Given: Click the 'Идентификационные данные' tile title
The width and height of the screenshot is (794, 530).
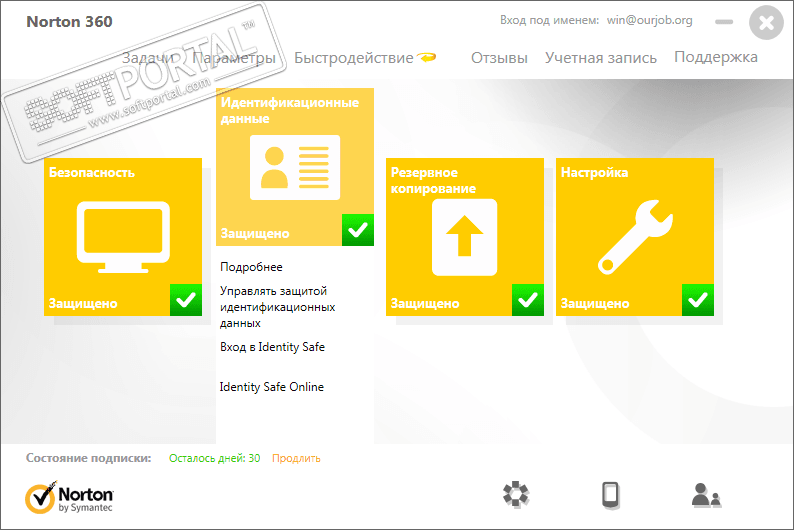Looking at the screenshot, I should (290, 110).
